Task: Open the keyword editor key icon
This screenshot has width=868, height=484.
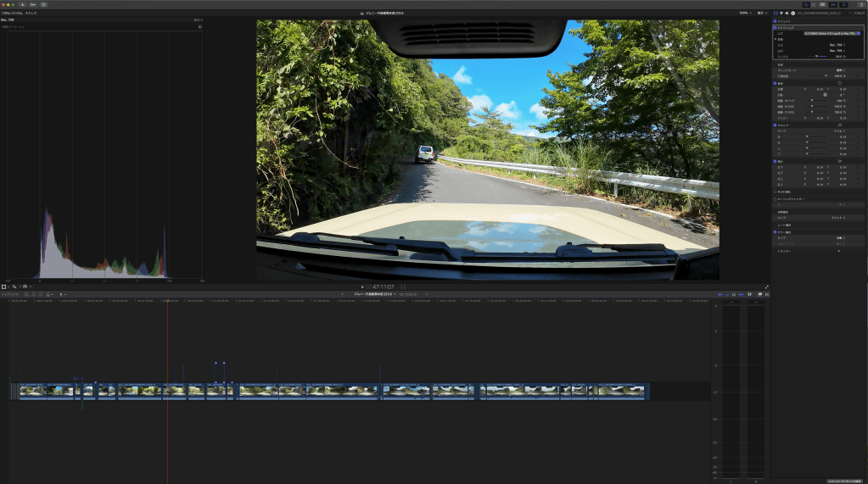Action: point(32,4)
